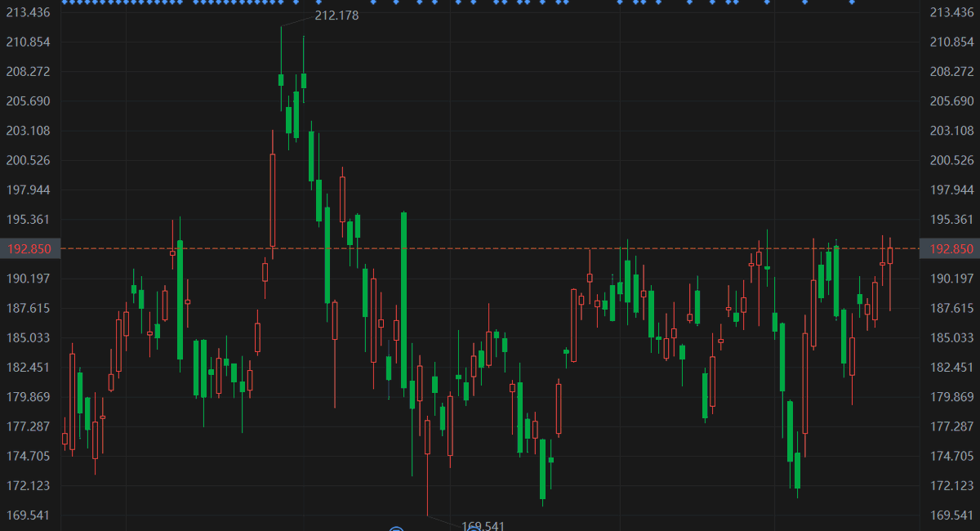Click 190.197 on the right price axis
This screenshot has height=531, width=980.
(x=952, y=279)
